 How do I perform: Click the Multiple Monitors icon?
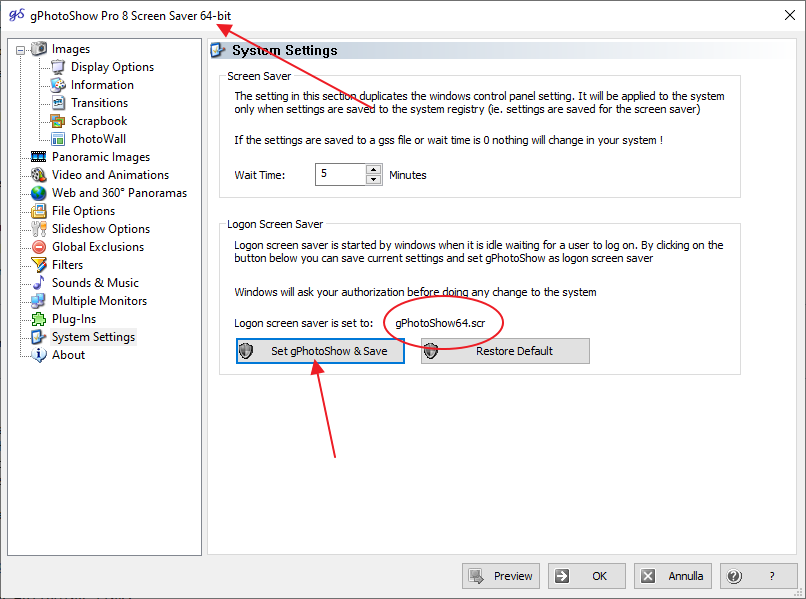point(39,301)
